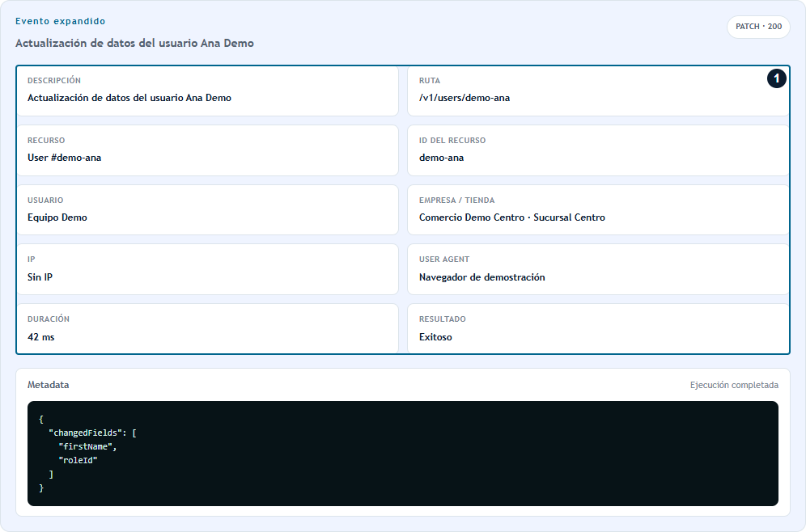Click the Metadata section heading
806x532 pixels.
49,385
